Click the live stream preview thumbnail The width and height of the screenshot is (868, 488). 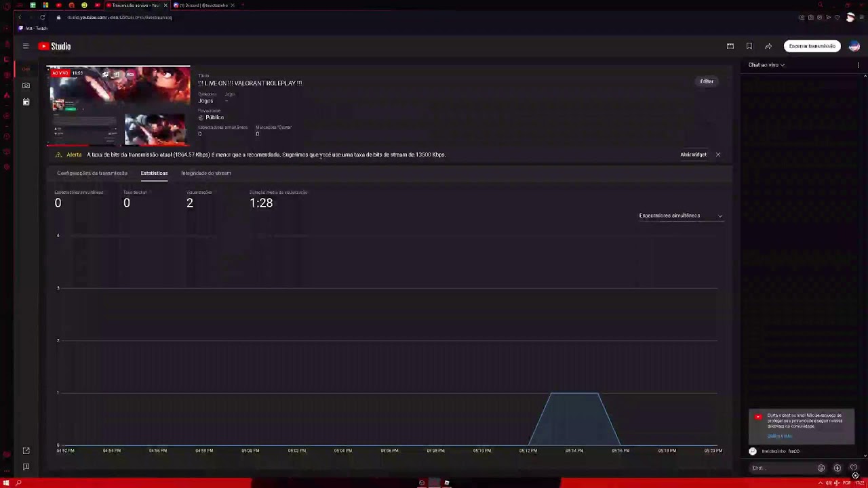119,106
